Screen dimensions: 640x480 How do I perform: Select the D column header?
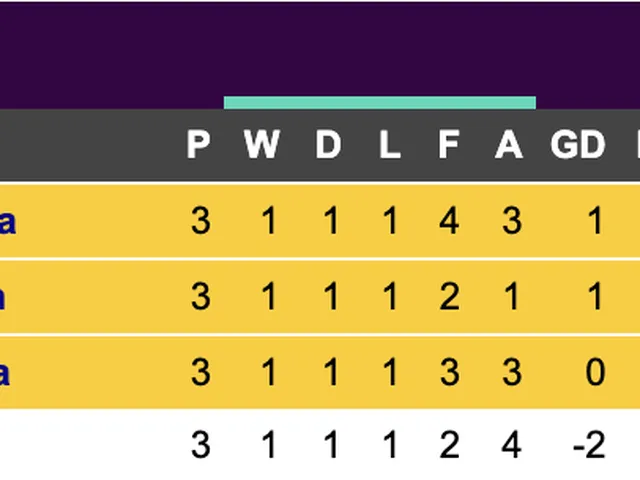[328, 146]
